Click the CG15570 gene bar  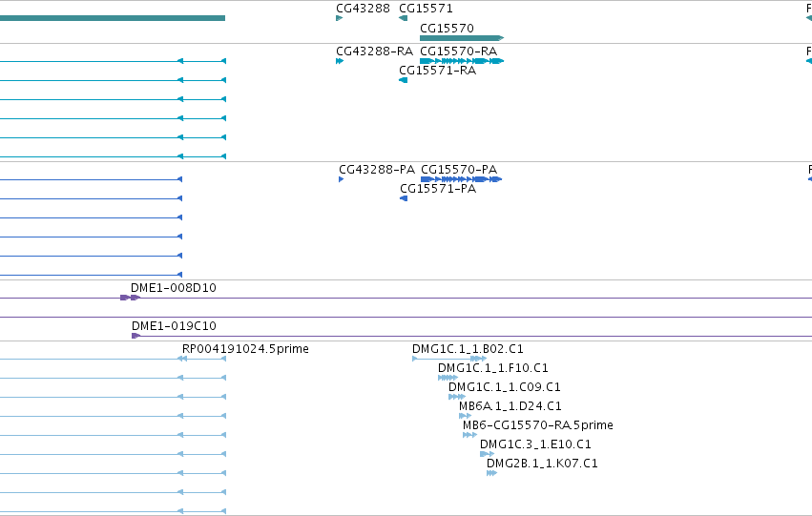(462, 38)
